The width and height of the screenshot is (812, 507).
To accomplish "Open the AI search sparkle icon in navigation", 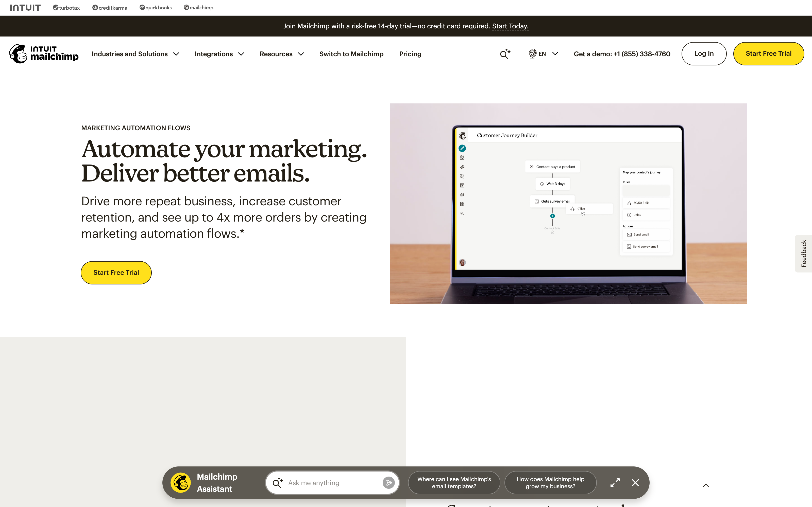I will (x=505, y=54).
